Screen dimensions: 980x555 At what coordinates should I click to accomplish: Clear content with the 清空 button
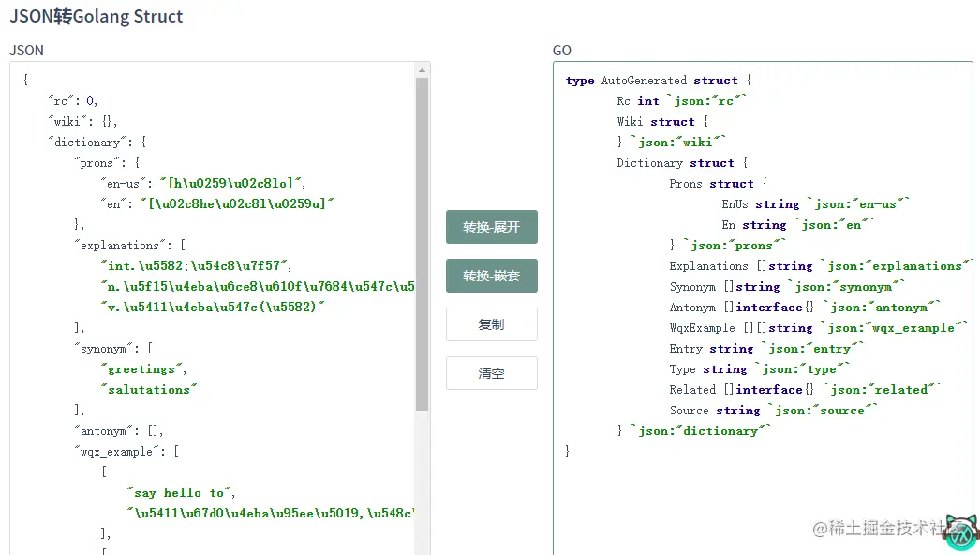click(491, 373)
